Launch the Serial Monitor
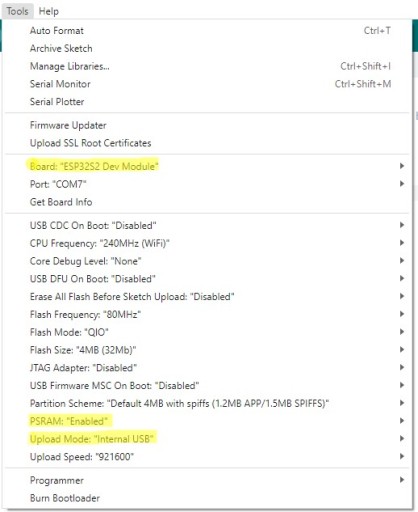Viewport: 418px width, 512px height. 207,84
